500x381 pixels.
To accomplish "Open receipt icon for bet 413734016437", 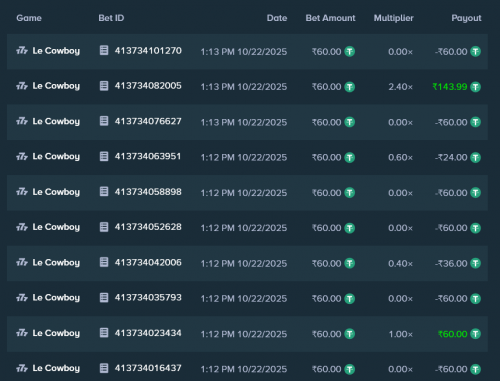I will 104,368.
